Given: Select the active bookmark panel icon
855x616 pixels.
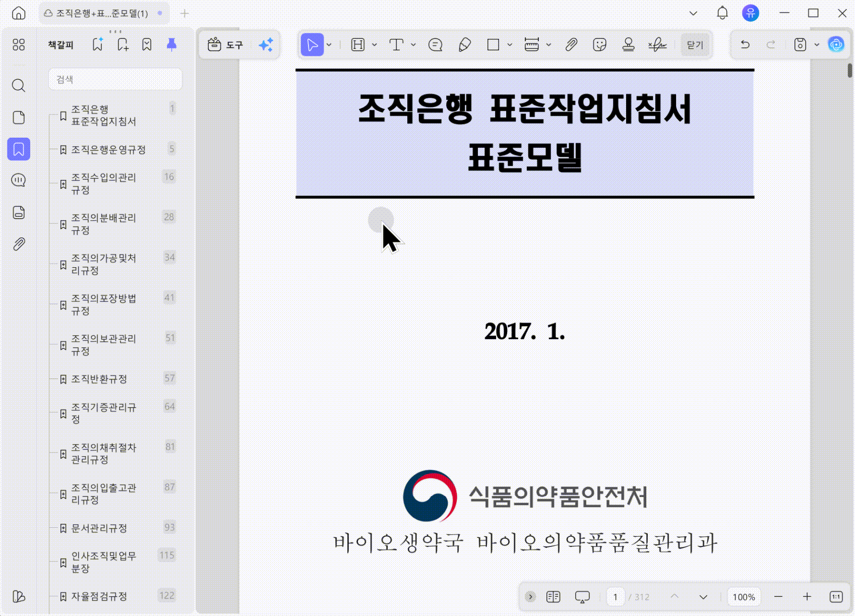Looking at the screenshot, I should [19, 149].
